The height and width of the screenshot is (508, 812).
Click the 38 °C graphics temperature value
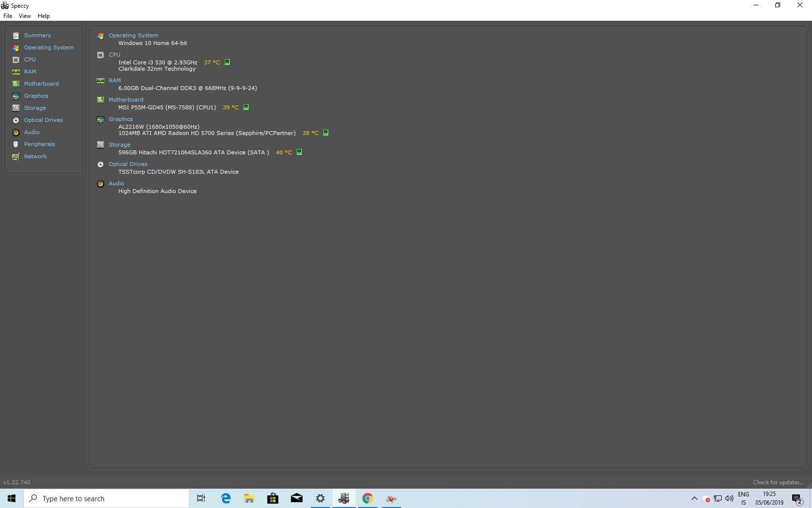point(310,133)
